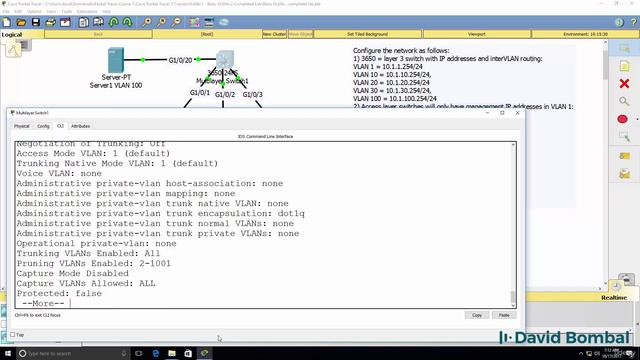This screenshot has width=640, height=360.
Task: Switch to the Physical tab
Action: 22,126
